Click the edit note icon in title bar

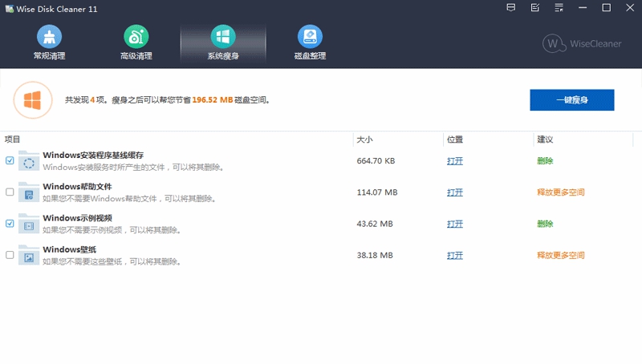tap(535, 8)
